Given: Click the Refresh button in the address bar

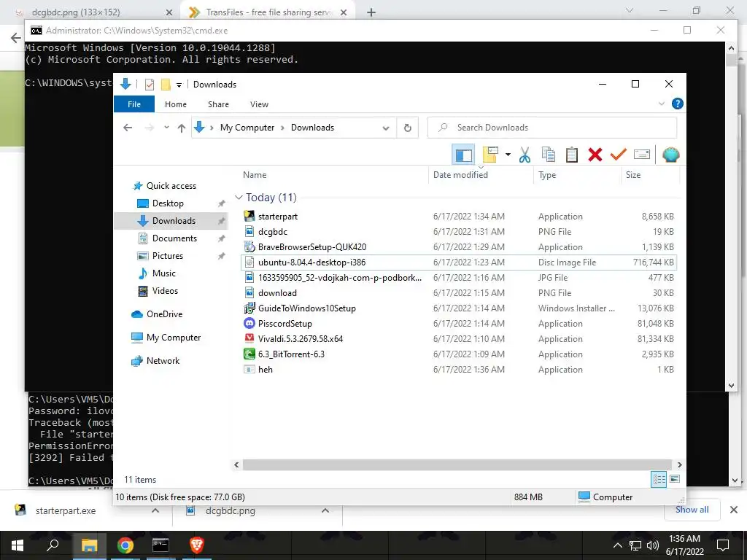Looking at the screenshot, I should coord(407,128).
